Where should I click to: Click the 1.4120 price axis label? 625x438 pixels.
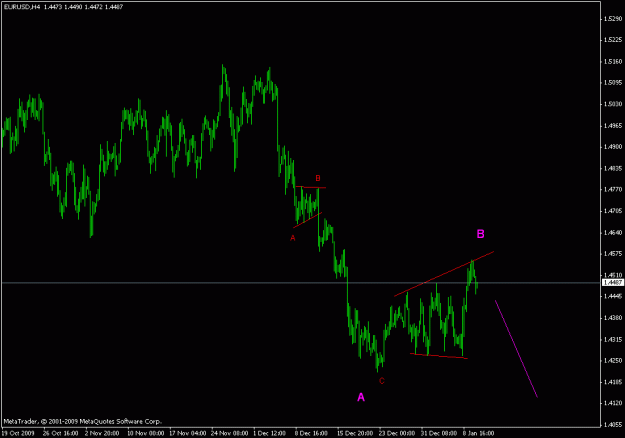(x=613, y=403)
